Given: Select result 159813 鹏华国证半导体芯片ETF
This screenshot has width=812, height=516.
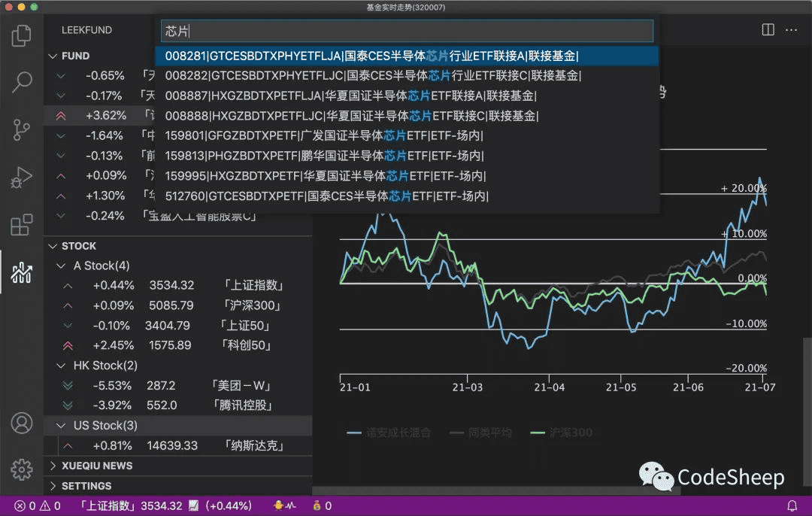Looking at the screenshot, I should coord(407,156).
